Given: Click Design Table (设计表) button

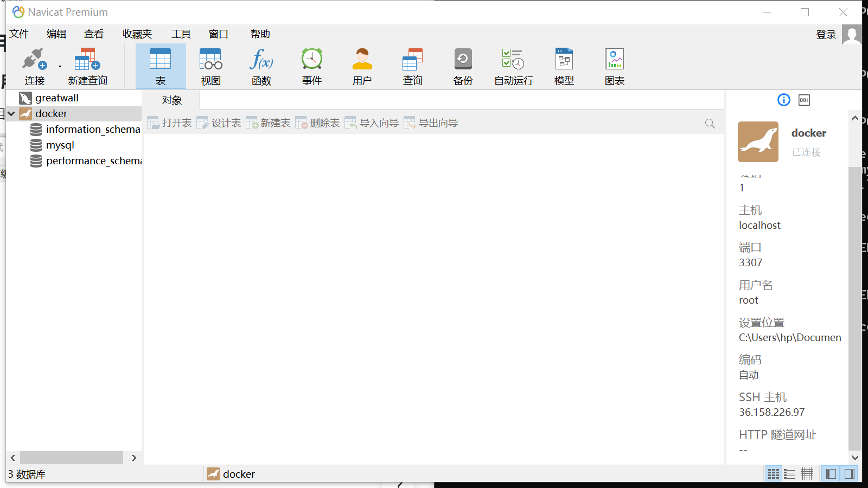Looking at the screenshot, I should (x=219, y=123).
